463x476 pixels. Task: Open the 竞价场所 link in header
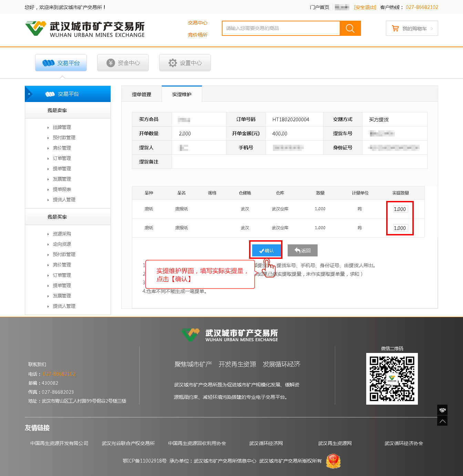point(197,35)
